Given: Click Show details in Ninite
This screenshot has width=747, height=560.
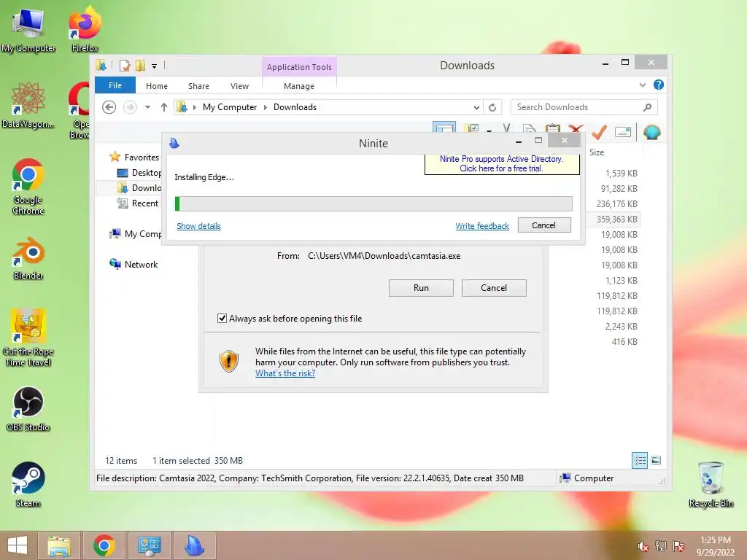Looking at the screenshot, I should point(198,226).
